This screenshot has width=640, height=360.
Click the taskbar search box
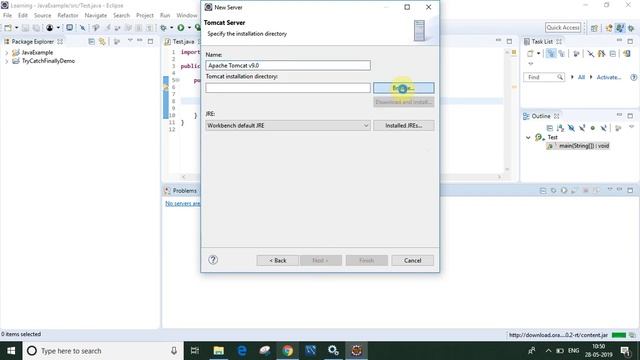(x=103, y=351)
